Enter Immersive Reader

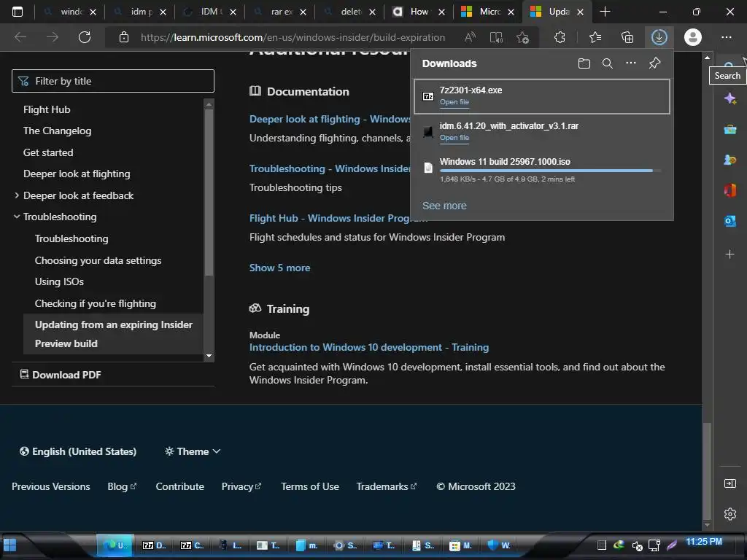[x=496, y=37]
